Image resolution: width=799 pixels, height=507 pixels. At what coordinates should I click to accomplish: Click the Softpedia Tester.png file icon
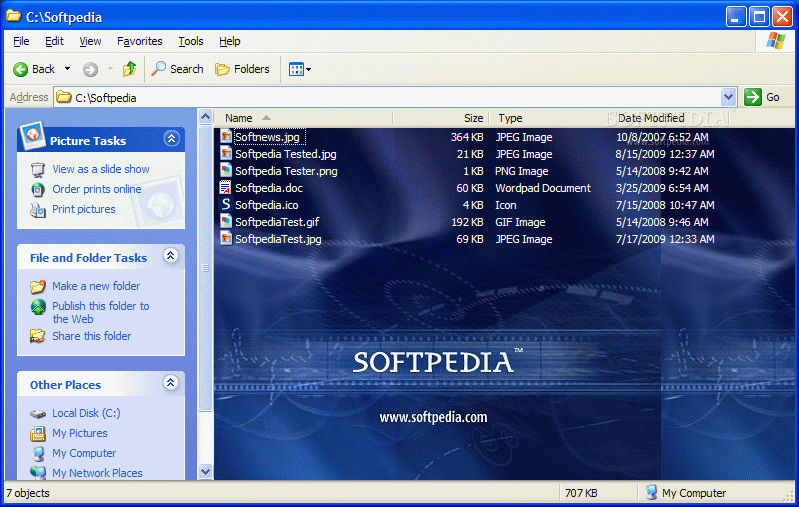[225, 171]
